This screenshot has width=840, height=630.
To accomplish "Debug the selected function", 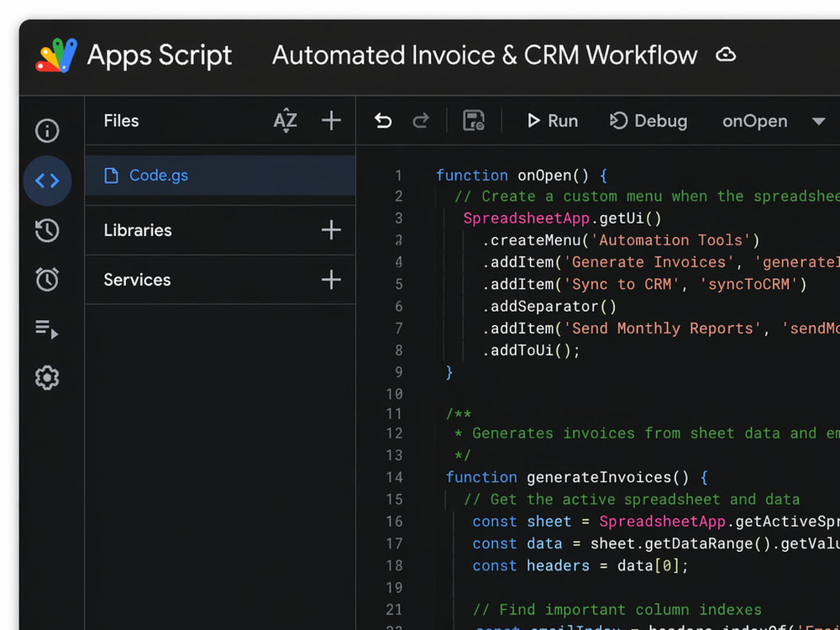I will (x=648, y=121).
